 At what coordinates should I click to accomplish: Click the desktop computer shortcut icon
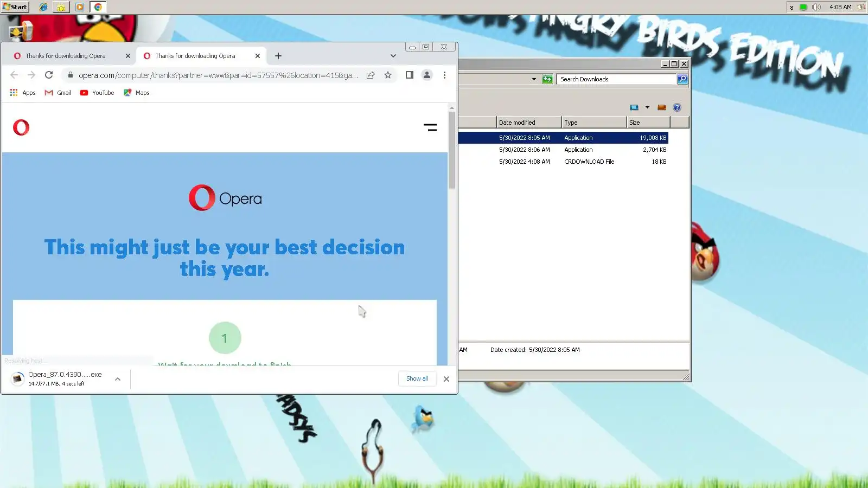coord(21,31)
